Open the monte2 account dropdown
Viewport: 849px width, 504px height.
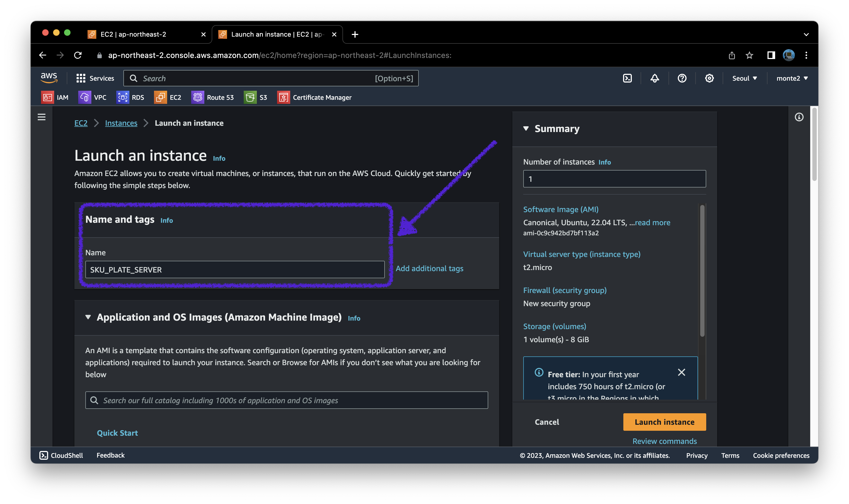(x=792, y=78)
